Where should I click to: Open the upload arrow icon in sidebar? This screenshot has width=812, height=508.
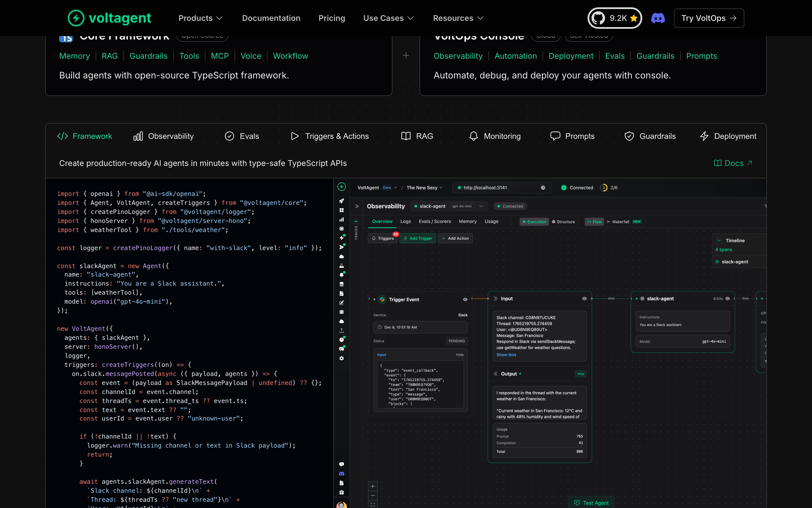click(342, 330)
